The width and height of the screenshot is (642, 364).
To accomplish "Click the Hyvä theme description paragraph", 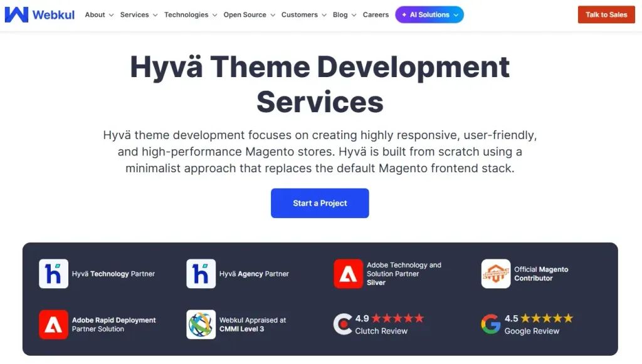I will click(320, 152).
